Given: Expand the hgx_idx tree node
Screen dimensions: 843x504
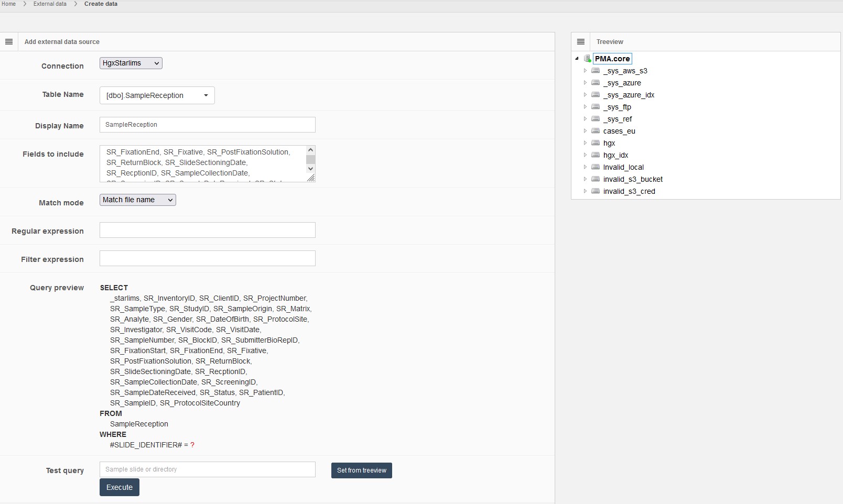Looking at the screenshot, I should point(585,155).
